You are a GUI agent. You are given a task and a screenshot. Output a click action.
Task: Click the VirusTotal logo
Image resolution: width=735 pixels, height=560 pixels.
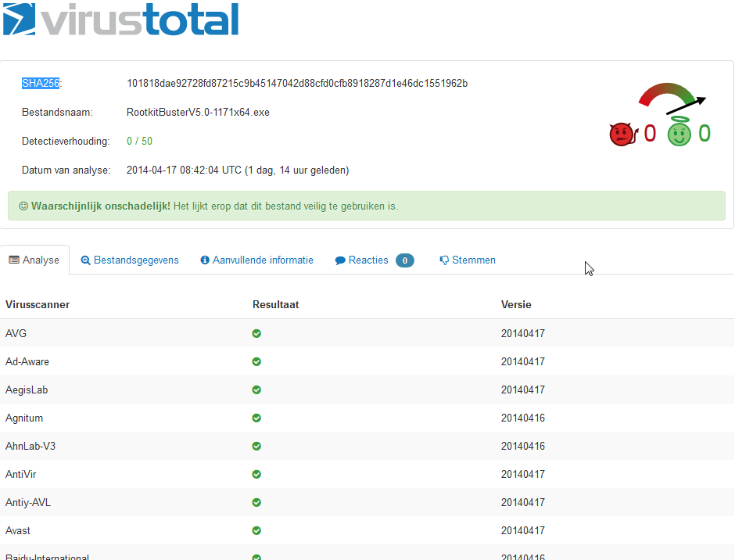120,19
